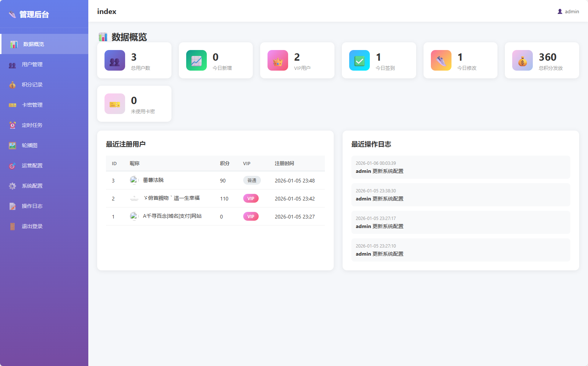Screen dimensions: 588x366
Task: Click the ticket icon on 未使用卡密 card
Action: (115, 104)
